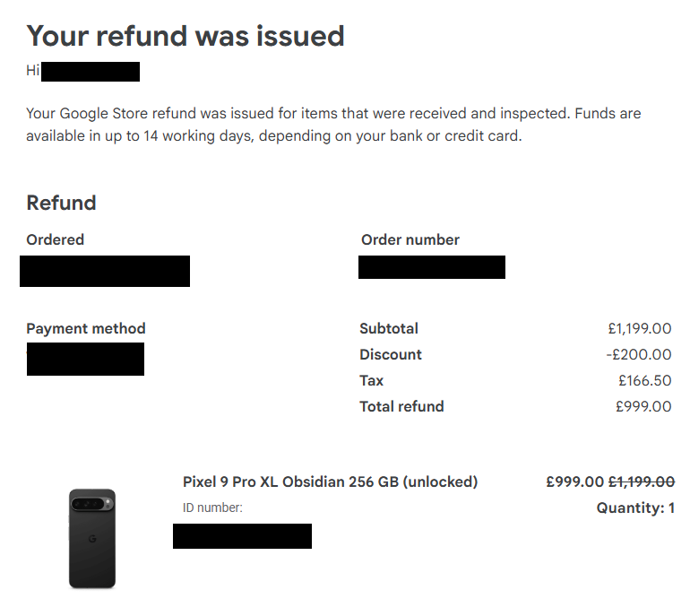The width and height of the screenshot is (690, 616).
Task: Click the Google Store refund message paragraph
Action: click(333, 125)
